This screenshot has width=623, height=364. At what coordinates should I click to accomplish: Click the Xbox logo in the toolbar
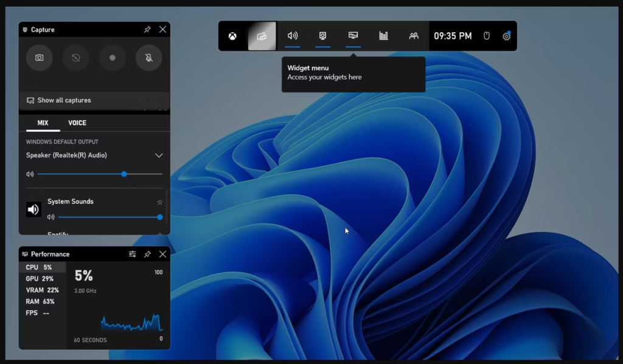pos(232,35)
